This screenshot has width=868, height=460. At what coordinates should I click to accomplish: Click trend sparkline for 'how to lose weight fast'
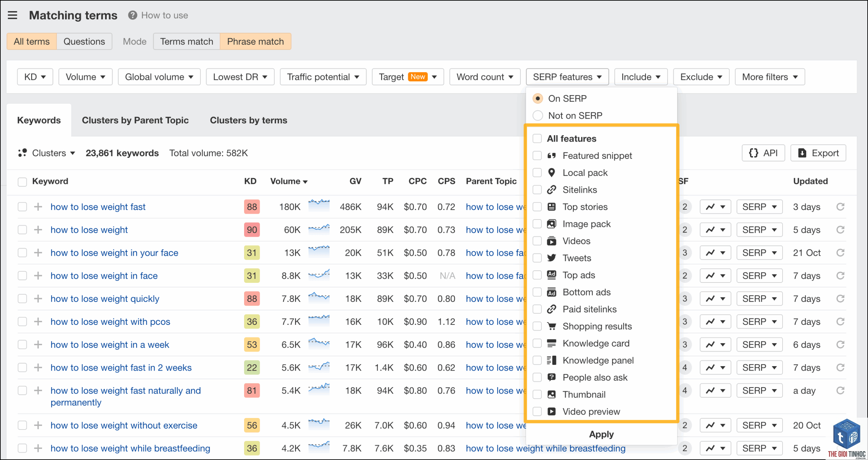click(319, 205)
